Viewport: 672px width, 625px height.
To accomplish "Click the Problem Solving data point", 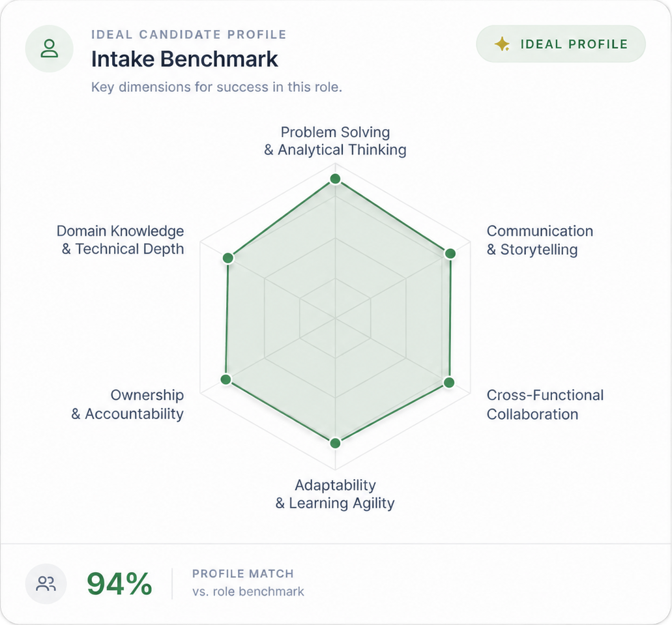I will 335,179.
